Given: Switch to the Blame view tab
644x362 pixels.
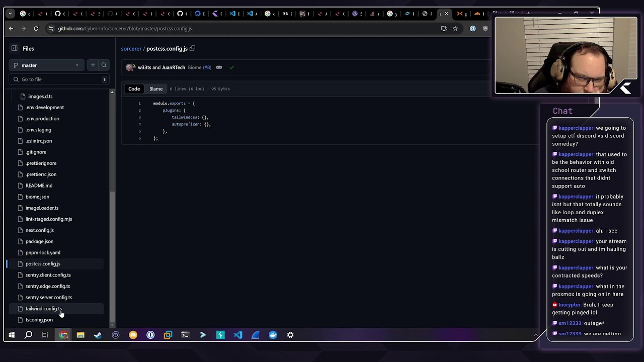Looking at the screenshot, I should (x=156, y=89).
